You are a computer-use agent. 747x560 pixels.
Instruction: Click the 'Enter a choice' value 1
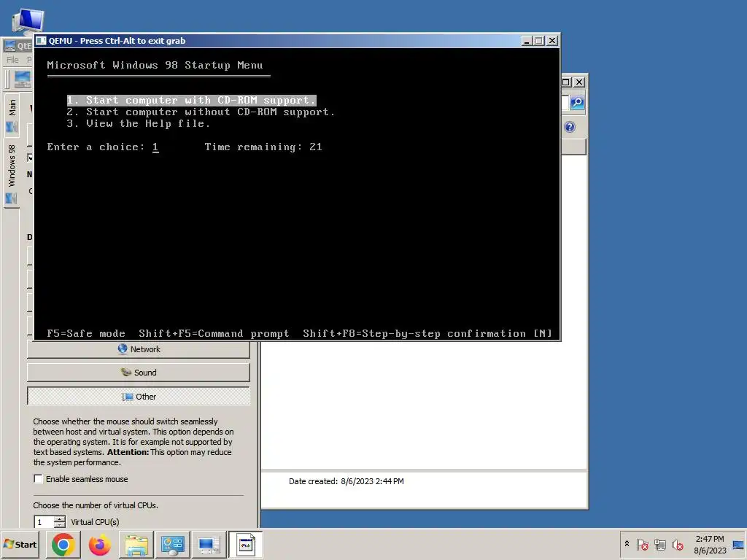coord(155,147)
